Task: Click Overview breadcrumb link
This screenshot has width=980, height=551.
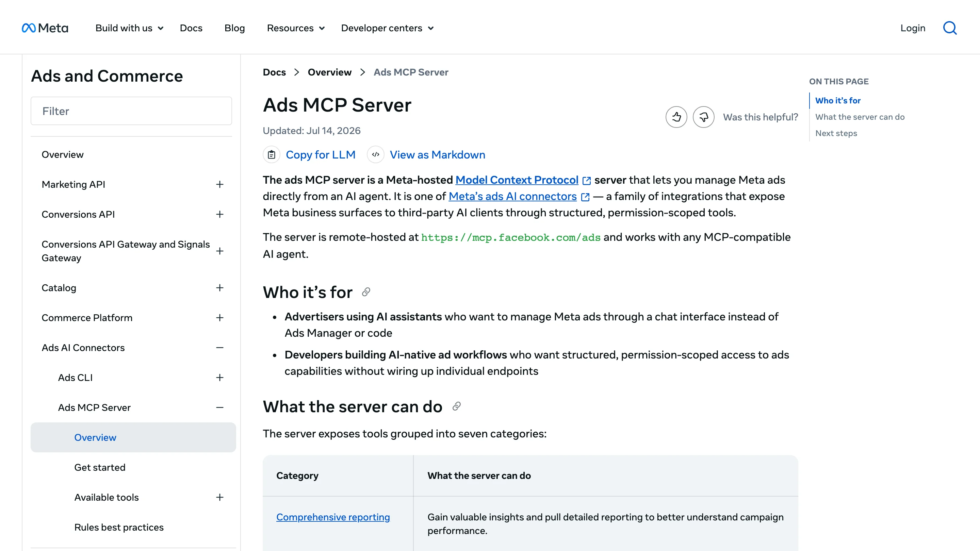Action: pyautogui.click(x=329, y=72)
